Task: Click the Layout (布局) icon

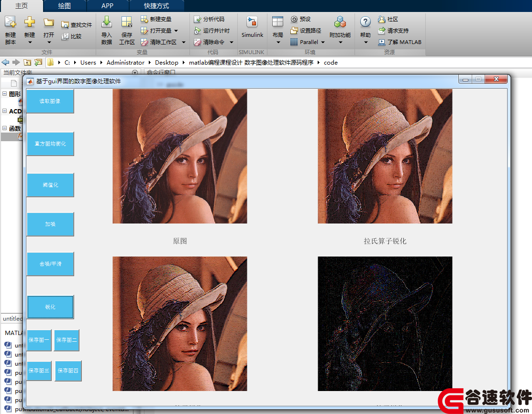Action: 277,22
